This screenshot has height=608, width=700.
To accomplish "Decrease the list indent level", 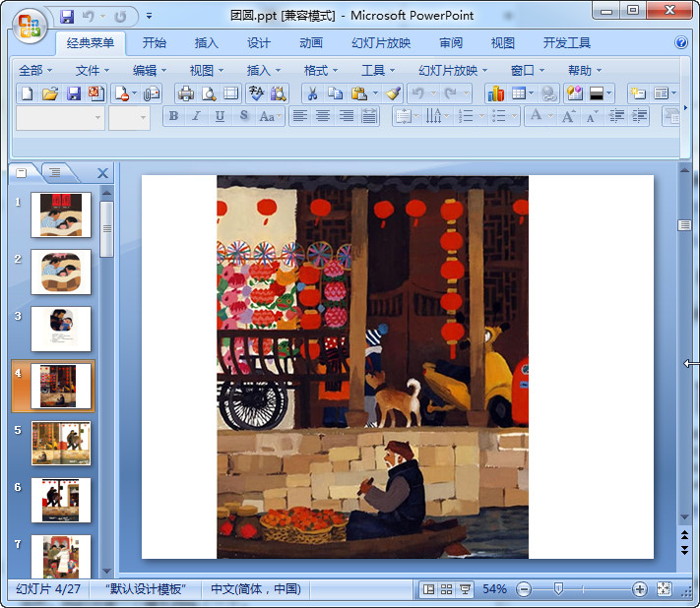I will pos(616,116).
